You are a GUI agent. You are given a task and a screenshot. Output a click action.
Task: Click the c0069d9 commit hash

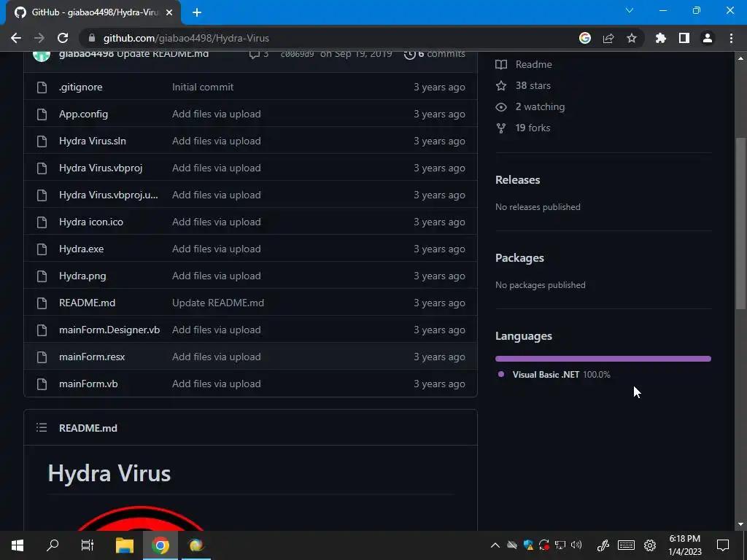point(298,53)
